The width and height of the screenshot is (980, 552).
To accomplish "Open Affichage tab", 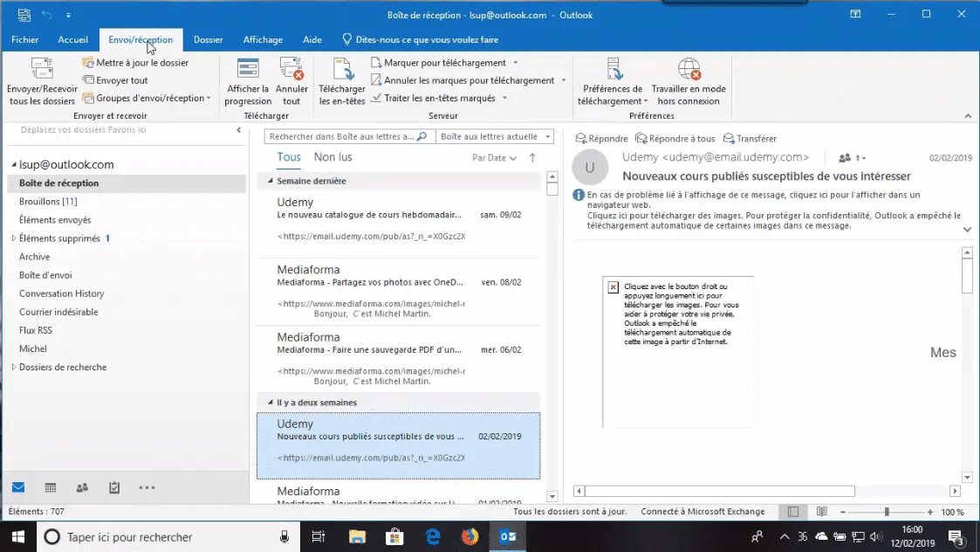I will click(x=263, y=39).
